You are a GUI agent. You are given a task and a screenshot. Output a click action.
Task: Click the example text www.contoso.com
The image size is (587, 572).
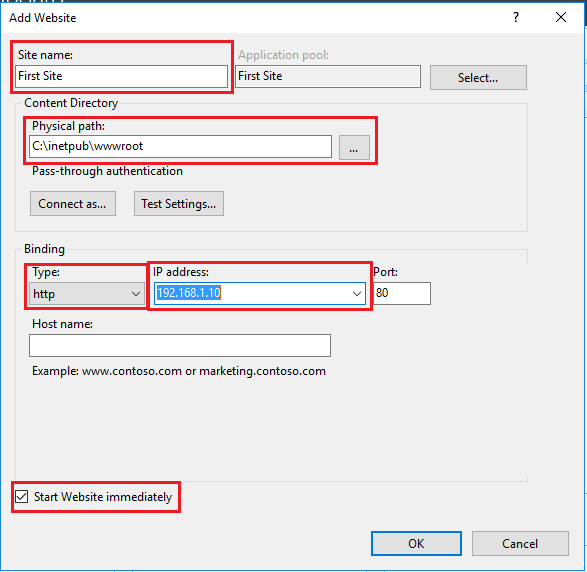click(132, 371)
